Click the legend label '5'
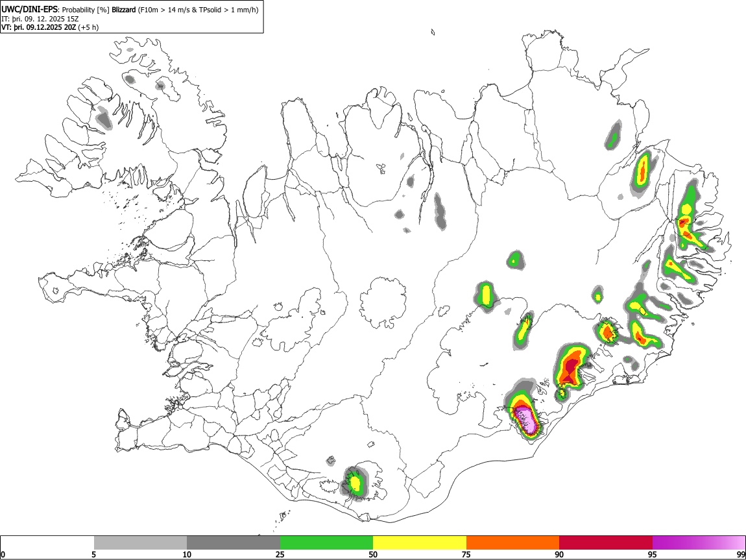 pyautogui.click(x=94, y=554)
